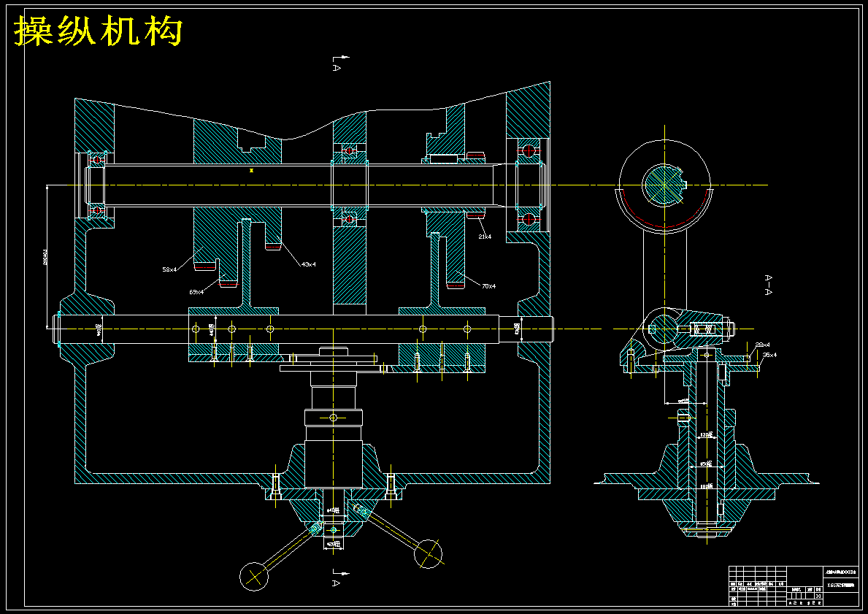Image resolution: width=868 pixels, height=614 pixels.
Task: Click the vertical dimension text left of the shafts
Action: pyautogui.click(x=45, y=256)
